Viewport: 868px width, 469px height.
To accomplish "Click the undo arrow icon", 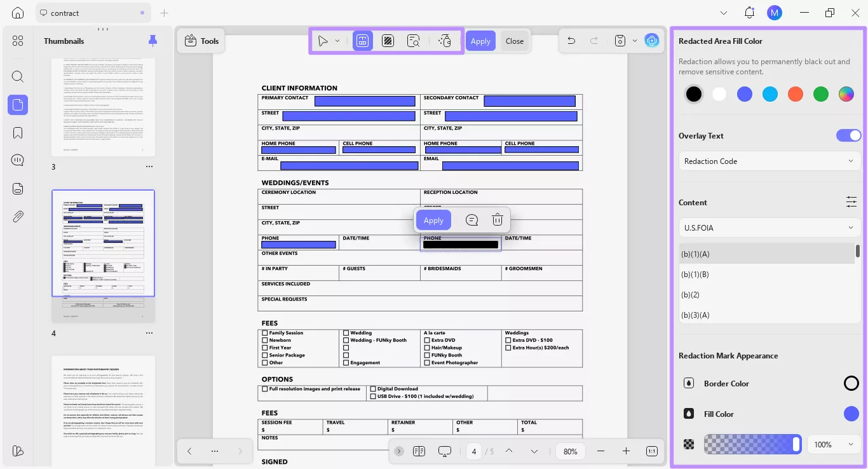I will point(571,41).
